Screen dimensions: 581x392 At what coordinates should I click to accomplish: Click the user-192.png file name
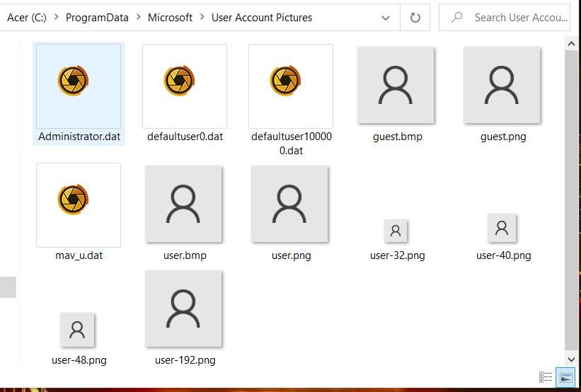pos(185,360)
